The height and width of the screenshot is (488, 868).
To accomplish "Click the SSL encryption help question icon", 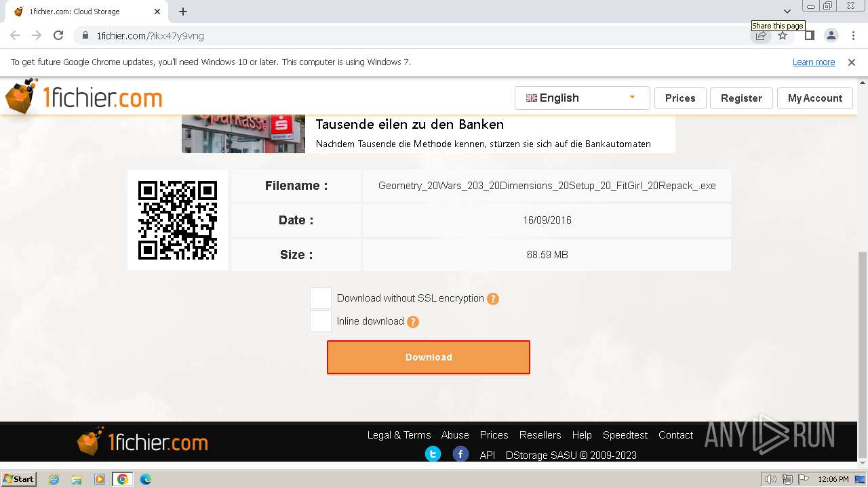I will click(x=493, y=299).
